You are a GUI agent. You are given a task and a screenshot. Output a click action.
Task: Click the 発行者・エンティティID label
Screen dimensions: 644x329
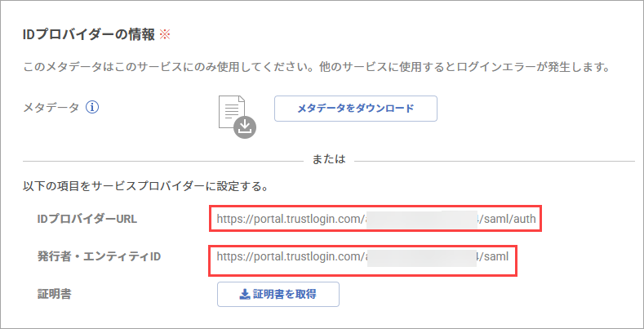tap(99, 257)
